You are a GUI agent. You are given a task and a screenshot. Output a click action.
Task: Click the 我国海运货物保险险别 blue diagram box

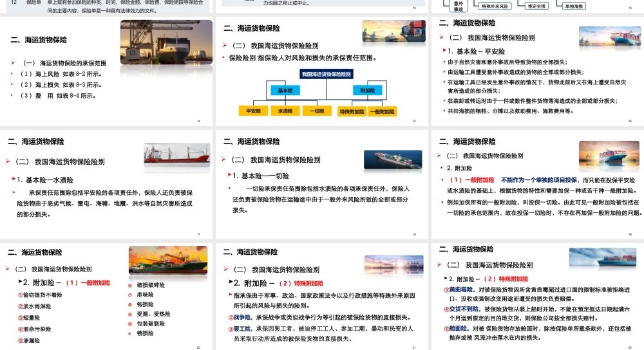point(327,74)
